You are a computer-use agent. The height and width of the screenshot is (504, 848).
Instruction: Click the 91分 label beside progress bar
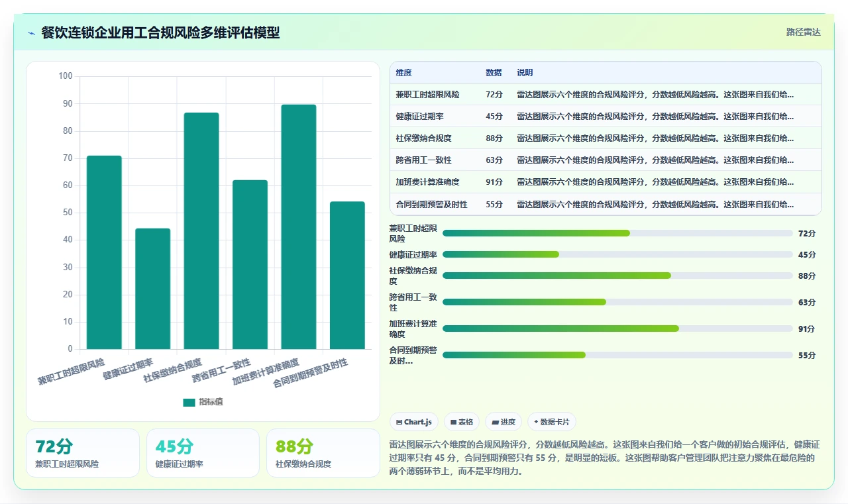click(x=807, y=329)
